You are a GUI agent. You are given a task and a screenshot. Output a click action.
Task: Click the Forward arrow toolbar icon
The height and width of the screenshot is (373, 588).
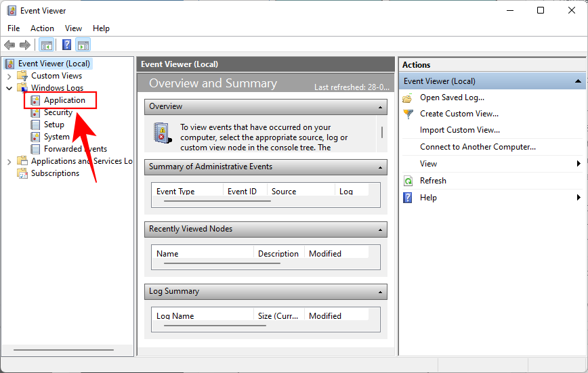pos(25,45)
